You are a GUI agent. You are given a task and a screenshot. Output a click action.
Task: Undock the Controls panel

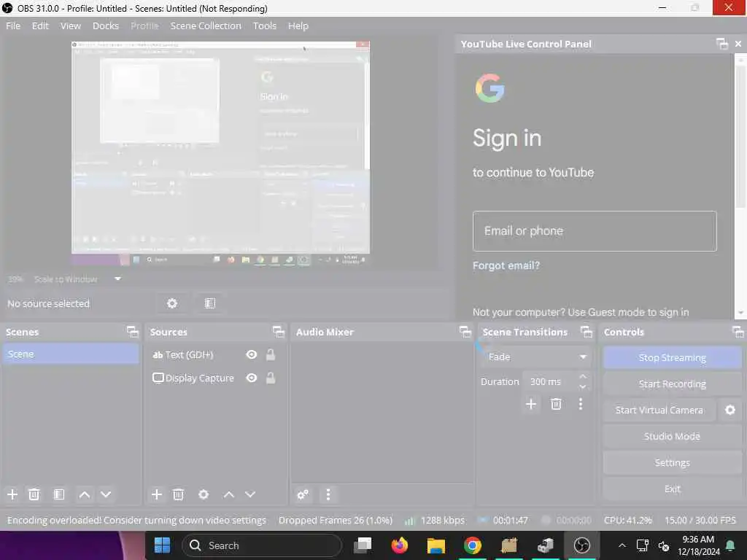(x=738, y=332)
